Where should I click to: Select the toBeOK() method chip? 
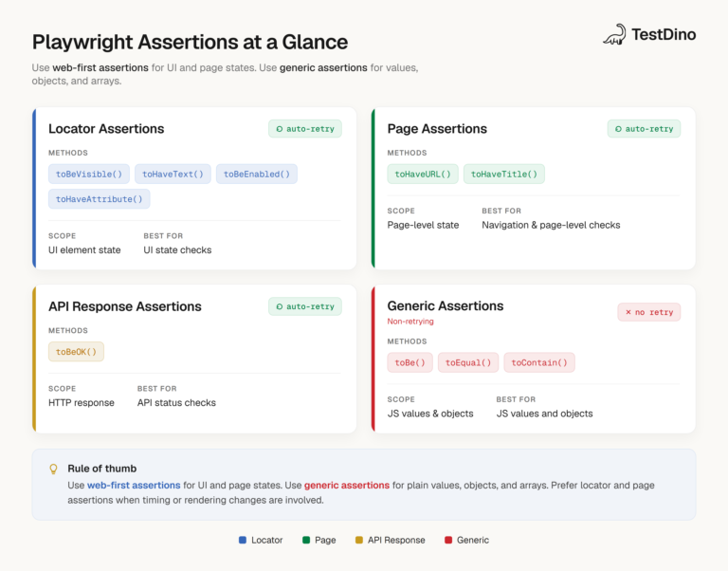[x=76, y=352]
